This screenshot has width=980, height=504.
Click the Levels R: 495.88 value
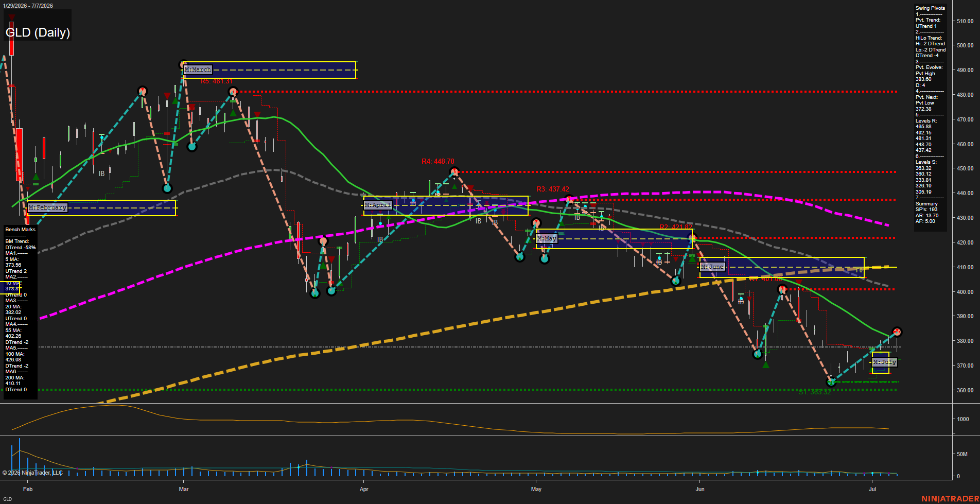[x=923, y=127]
